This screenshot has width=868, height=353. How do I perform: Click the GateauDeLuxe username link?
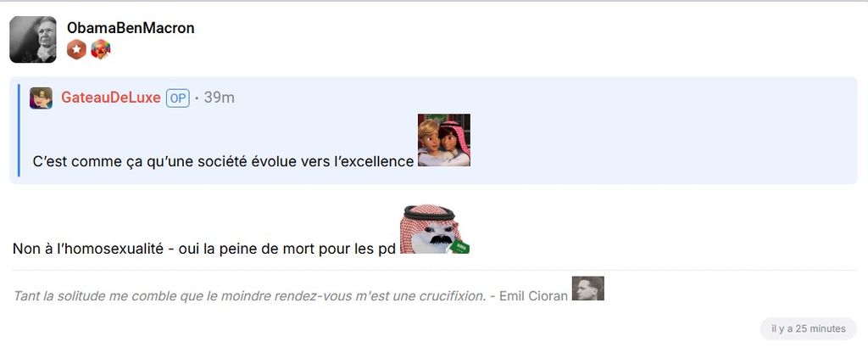point(111,98)
